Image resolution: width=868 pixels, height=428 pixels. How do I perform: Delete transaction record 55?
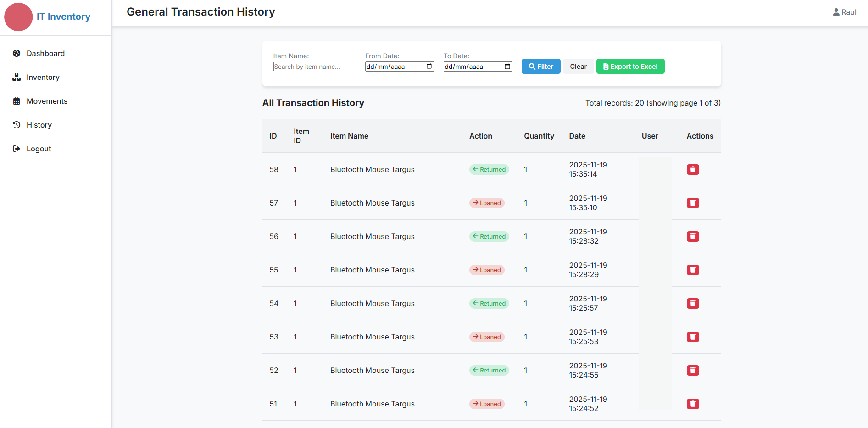[693, 270]
